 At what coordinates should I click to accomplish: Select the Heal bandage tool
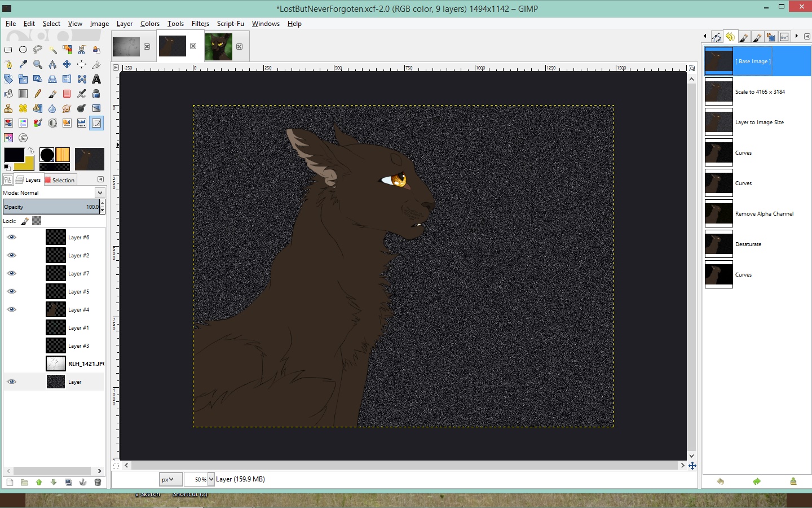pyautogui.click(x=23, y=108)
